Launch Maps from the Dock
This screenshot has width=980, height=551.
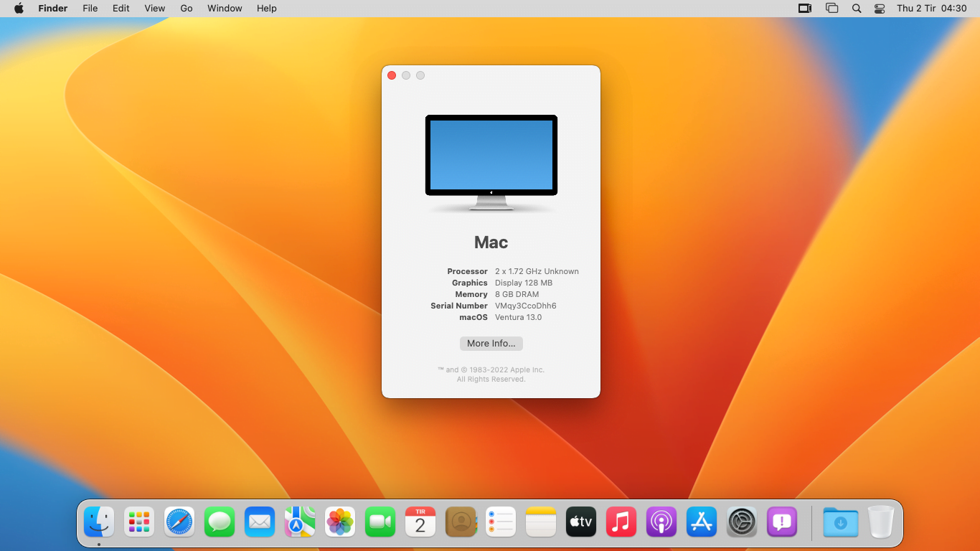pyautogui.click(x=300, y=522)
